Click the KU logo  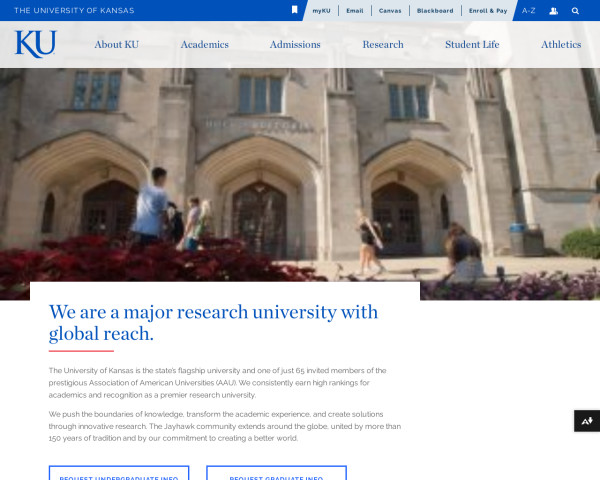[35, 44]
